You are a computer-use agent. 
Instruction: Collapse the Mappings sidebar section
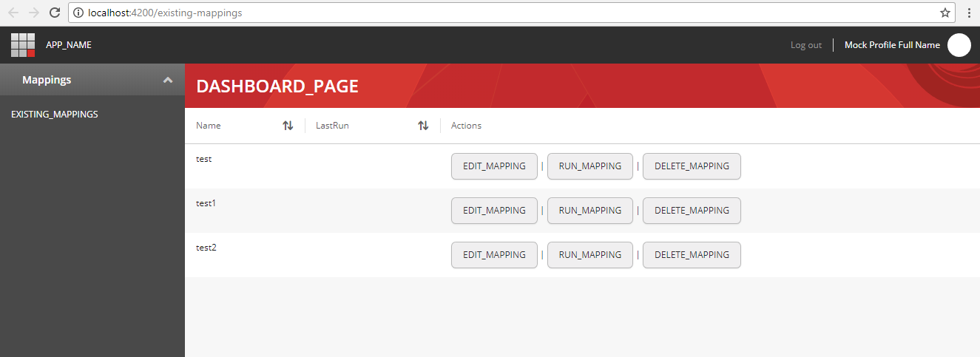coord(168,80)
